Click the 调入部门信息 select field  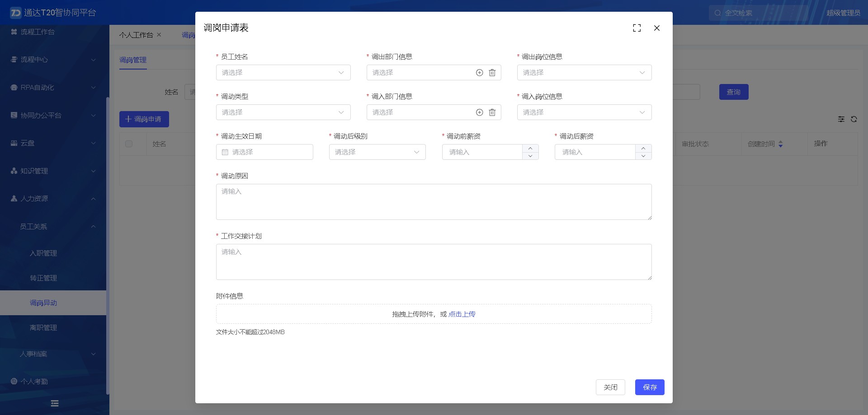click(434, 112)
